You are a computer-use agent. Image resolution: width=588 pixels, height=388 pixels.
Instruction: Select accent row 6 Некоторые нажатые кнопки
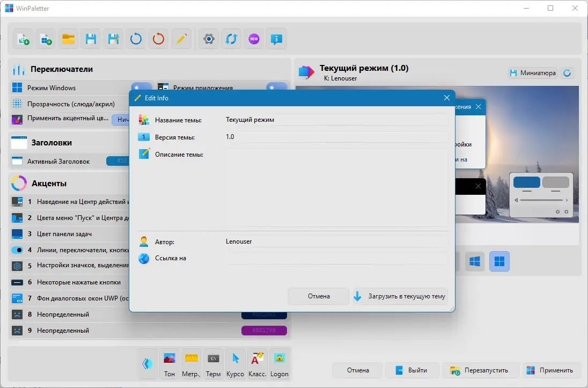click(x=70, y=282)
